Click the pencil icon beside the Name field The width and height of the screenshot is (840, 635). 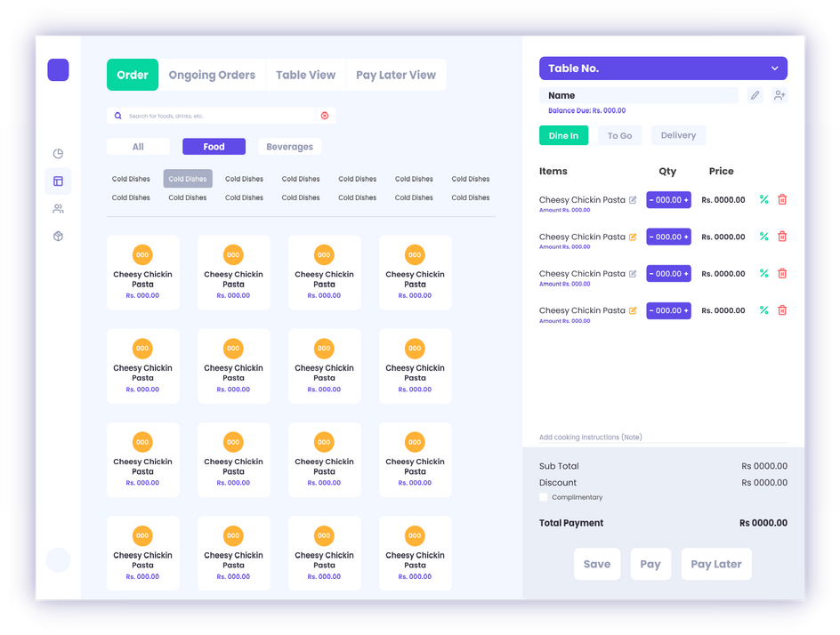[x=755, y=95]
